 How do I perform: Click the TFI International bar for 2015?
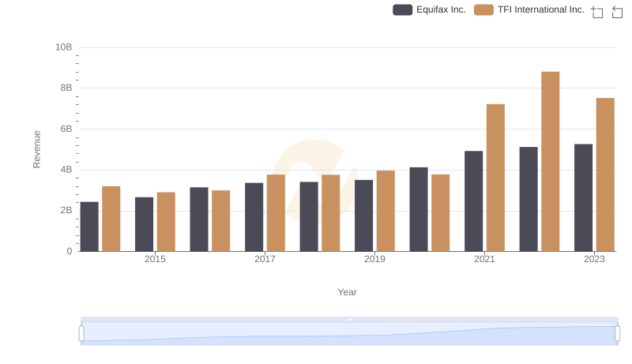click(x=166, y=222)
